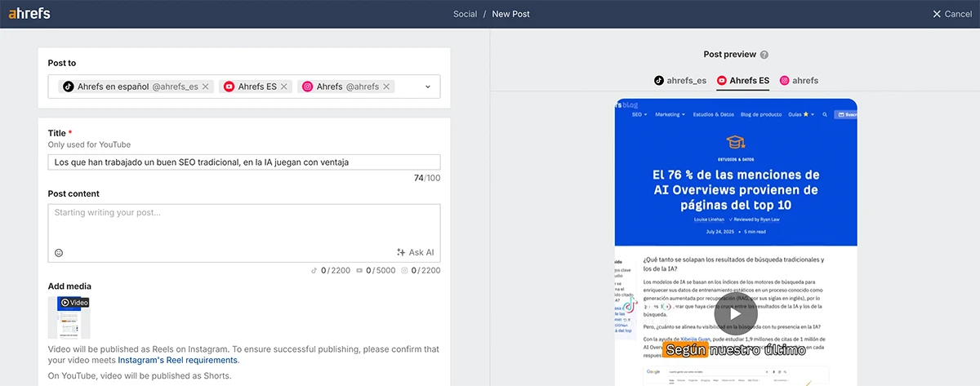This screenshot has height=386, width=980.
Task: Switch preview to Ahrefs ES YouTube tab
Action: coord(743,81)
